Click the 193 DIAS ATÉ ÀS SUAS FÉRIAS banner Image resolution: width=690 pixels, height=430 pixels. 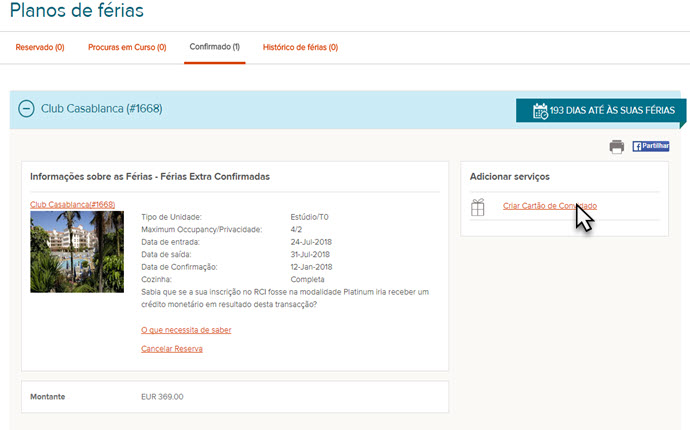click(x=601, y=110)
